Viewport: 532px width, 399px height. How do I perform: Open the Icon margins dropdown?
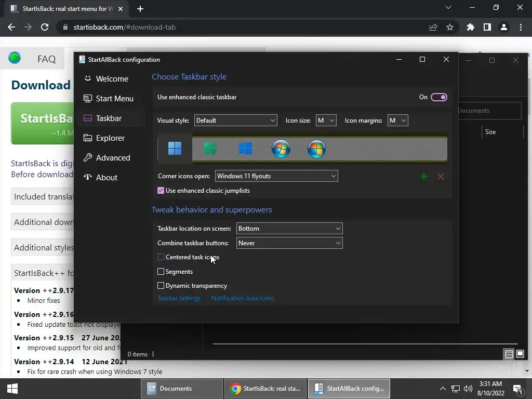(x=397, y=121)
